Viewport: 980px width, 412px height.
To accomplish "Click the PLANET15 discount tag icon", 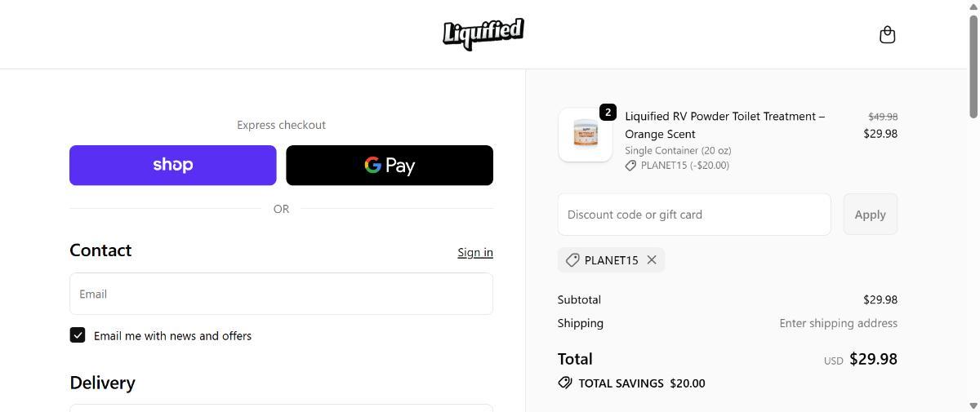I will (572, 260).
